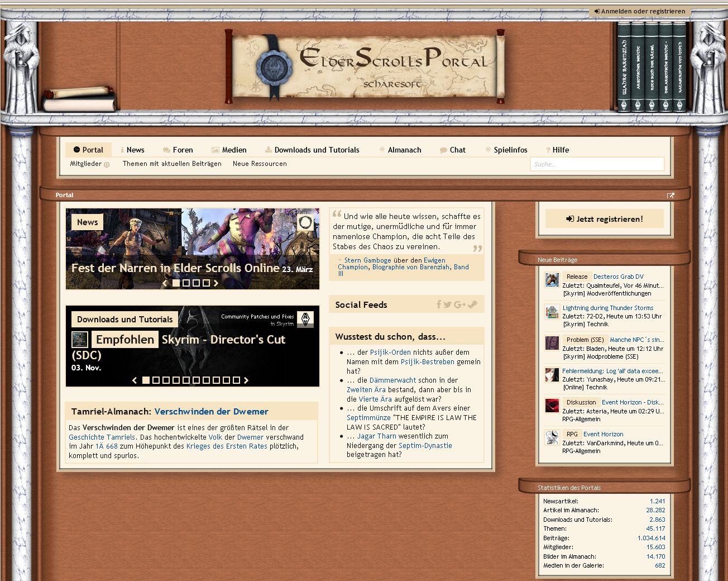This screenshot has width=728, height=581.
Task: Advance downloads carousel with right arrow
Action: pos(246,380)
